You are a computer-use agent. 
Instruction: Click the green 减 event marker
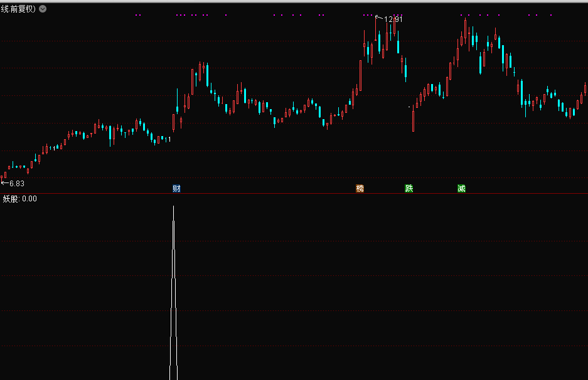tap(462, 188)
